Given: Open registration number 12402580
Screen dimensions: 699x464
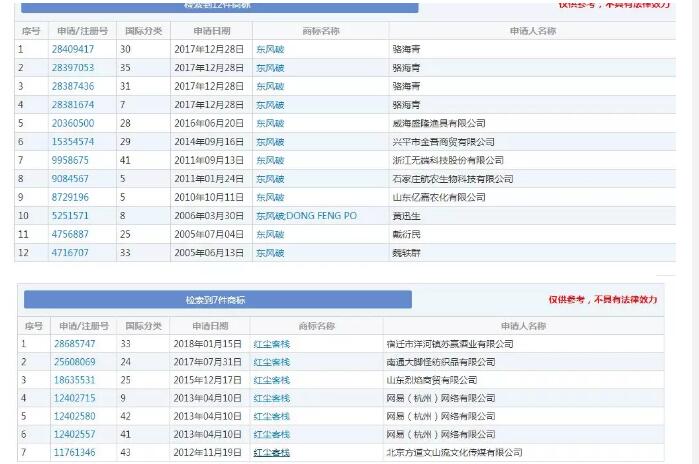Looking at the screenshot, I should 74,416.
